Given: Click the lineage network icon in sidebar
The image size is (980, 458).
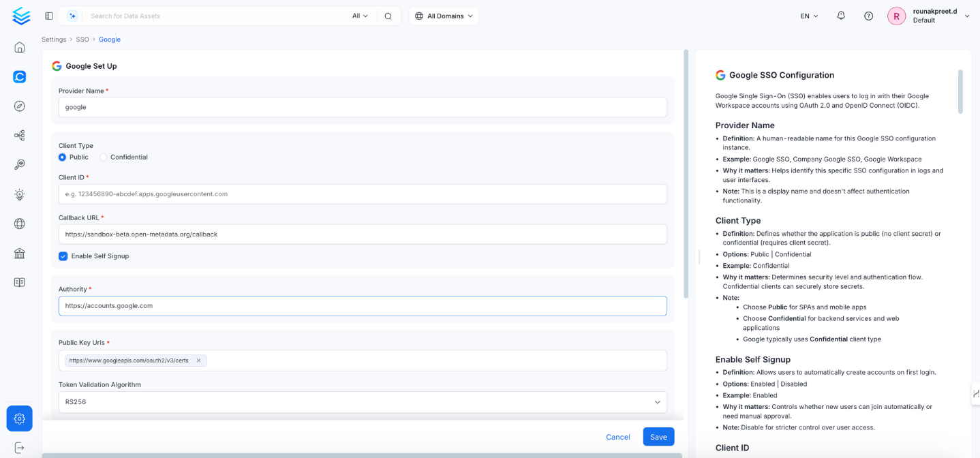Looking at the screenshot, I should (x=19, y=135).
